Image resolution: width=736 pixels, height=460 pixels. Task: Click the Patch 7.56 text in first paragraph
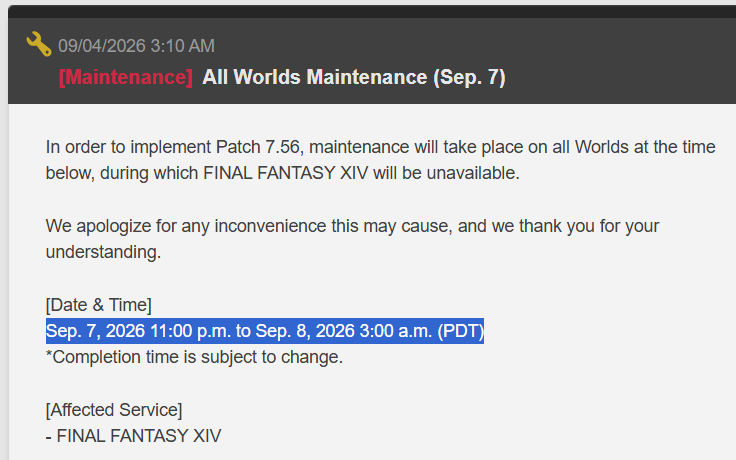coord(258,147)
